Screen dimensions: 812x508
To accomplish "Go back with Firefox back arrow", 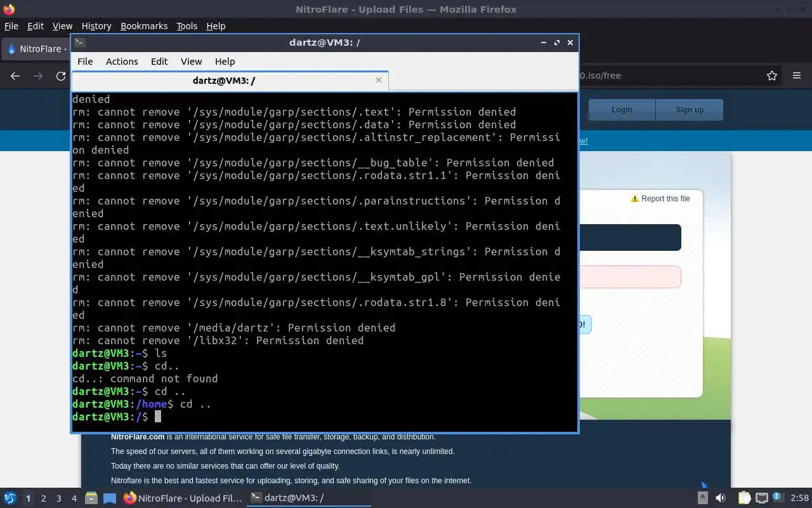I will 15,76.
